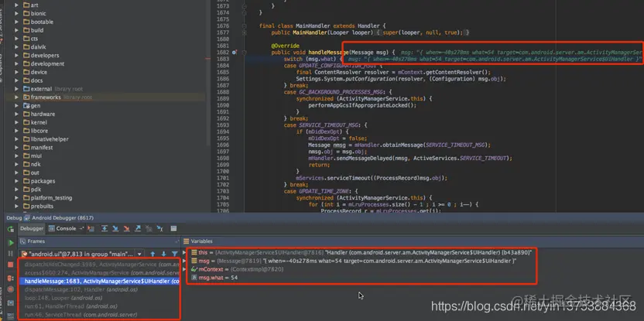The height and width of the screenshot is (321, 644).
Task: Click the Step Into icon
Action: point(115,228)
